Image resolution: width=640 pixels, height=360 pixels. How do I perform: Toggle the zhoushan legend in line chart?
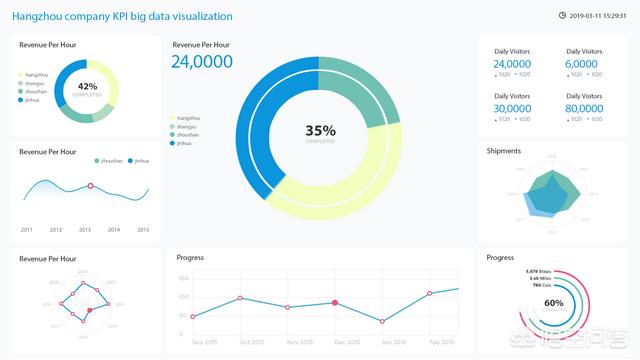click(x=109, y=161)
